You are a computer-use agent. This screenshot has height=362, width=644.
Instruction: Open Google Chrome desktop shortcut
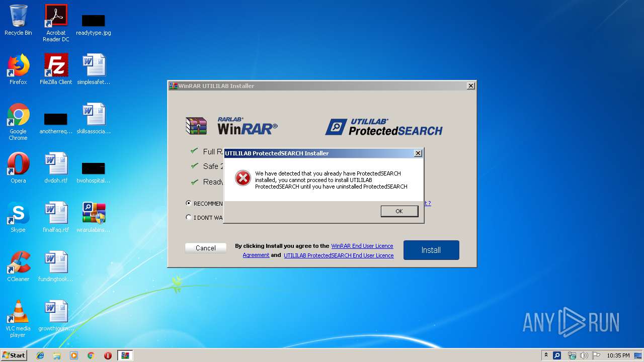point(18,122)
